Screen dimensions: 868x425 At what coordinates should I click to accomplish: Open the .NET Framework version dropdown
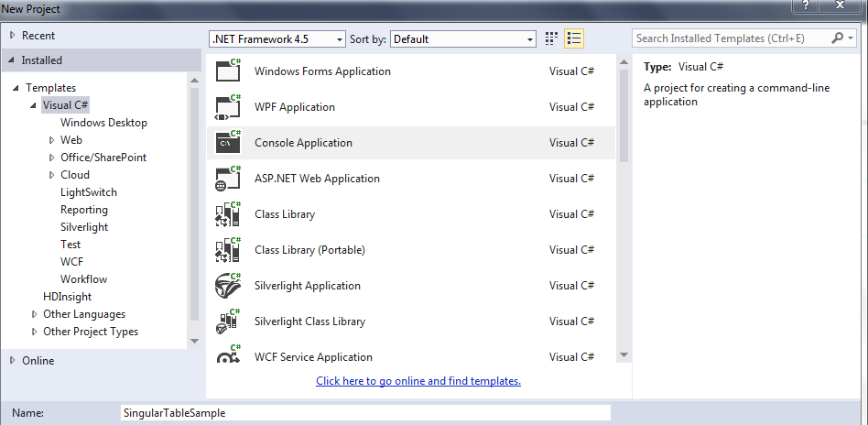pos(277,39)
